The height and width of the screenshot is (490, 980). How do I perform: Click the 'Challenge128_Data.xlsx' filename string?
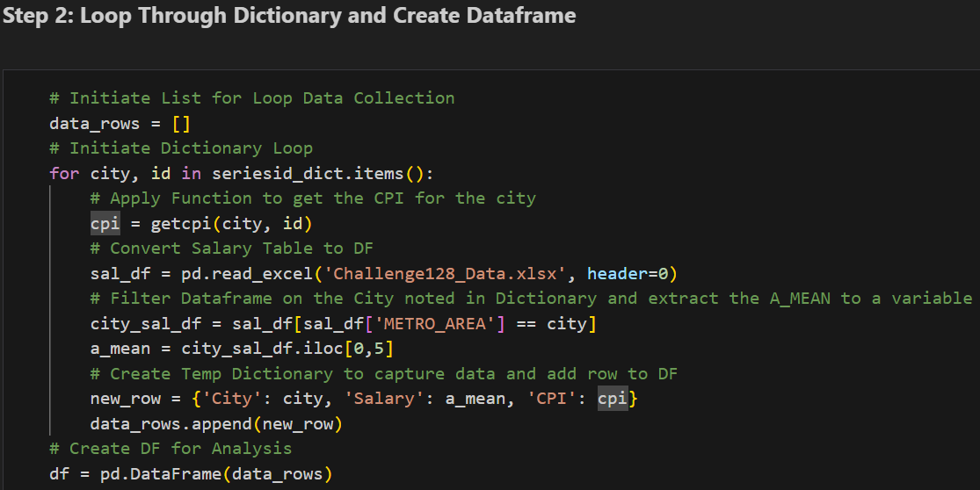(x=446, y=274)
